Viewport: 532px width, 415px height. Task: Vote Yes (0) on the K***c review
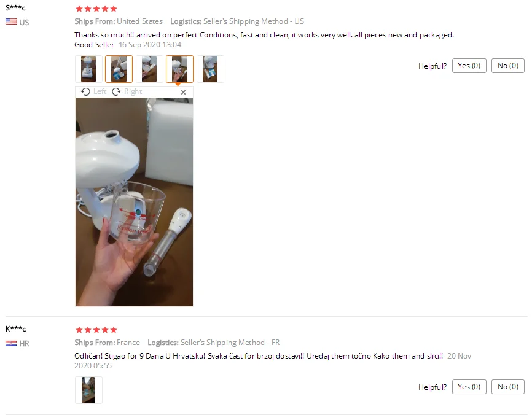coord(469,387)
